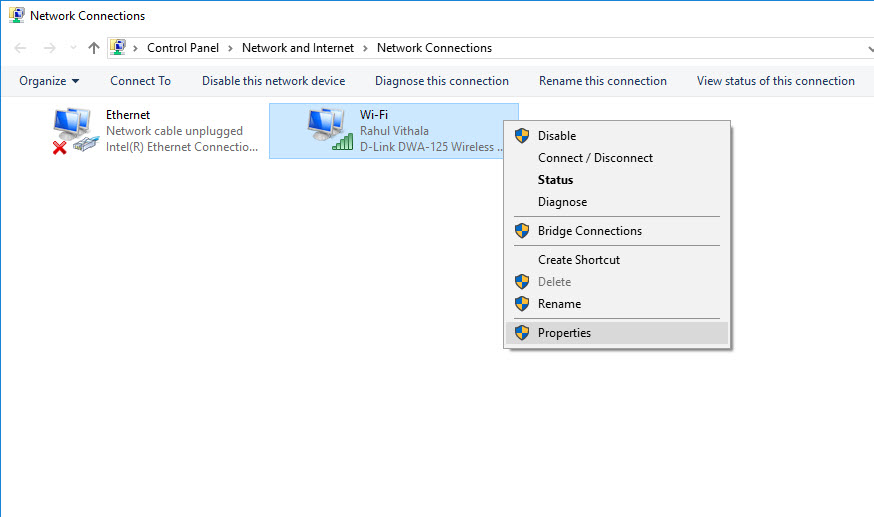
Task: Expand the chevron after Network and Internet
Action: (365, 48)
